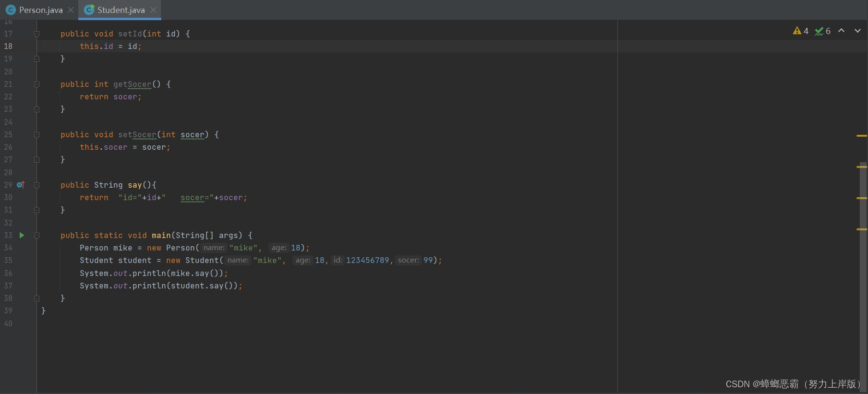This screenshot has height=394, width=868.
Task: Collapse the say method fold marker
Action: [x=36, y=185]
